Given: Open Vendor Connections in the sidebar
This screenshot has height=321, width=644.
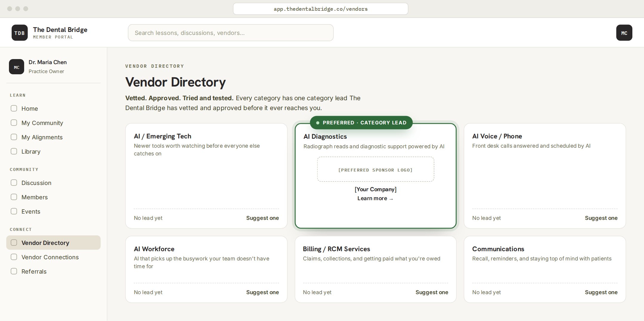Looking at the screenshot, I should (x=53, y=257).
